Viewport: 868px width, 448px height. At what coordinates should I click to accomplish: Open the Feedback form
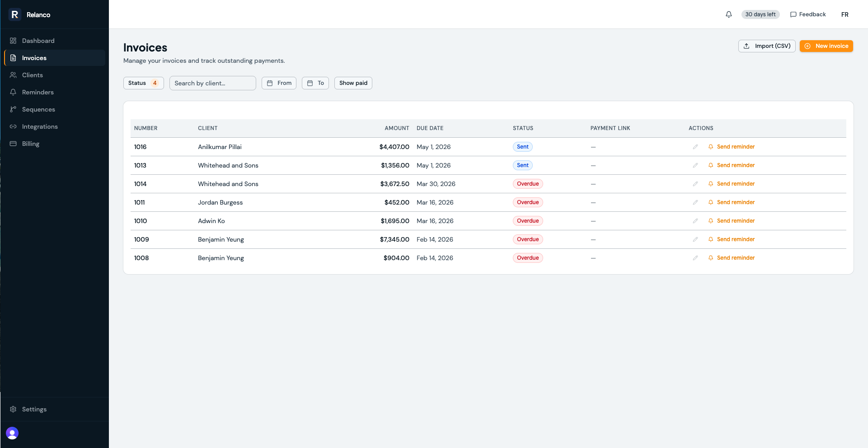point(808,14)
